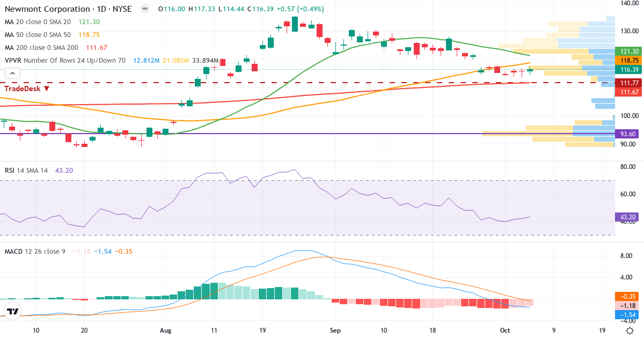
Task: Click the 9 date label on time axis
Action: (553, 330)
